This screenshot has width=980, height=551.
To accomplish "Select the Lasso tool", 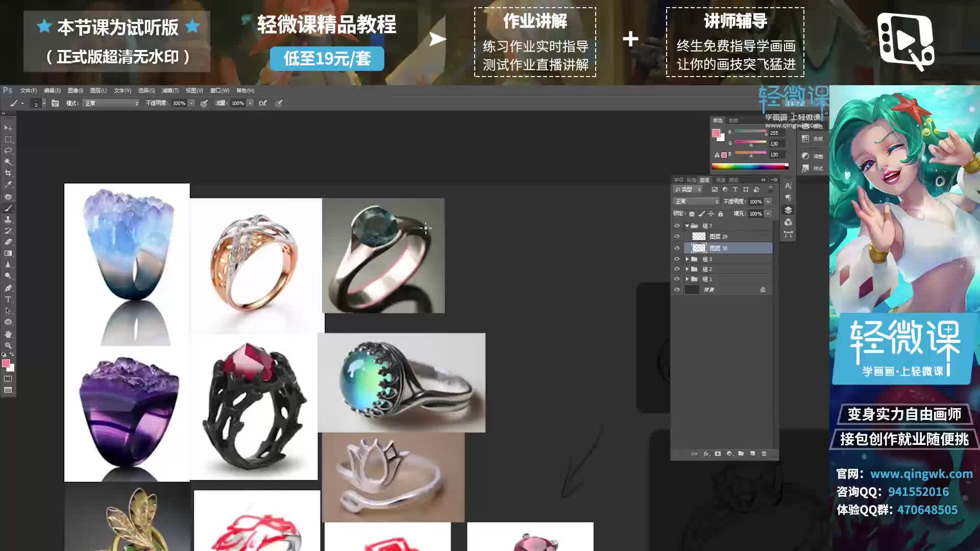I will coord(8,149).
